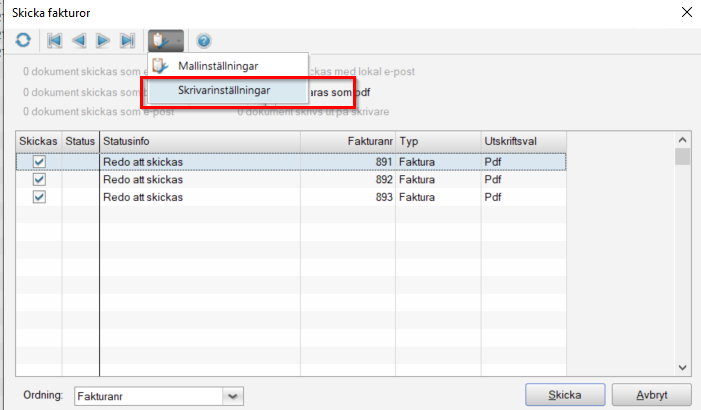This screenshot has height=410, width=701.
Task: Uncheck Skickas for invoice 891
Action: point(40,161)
